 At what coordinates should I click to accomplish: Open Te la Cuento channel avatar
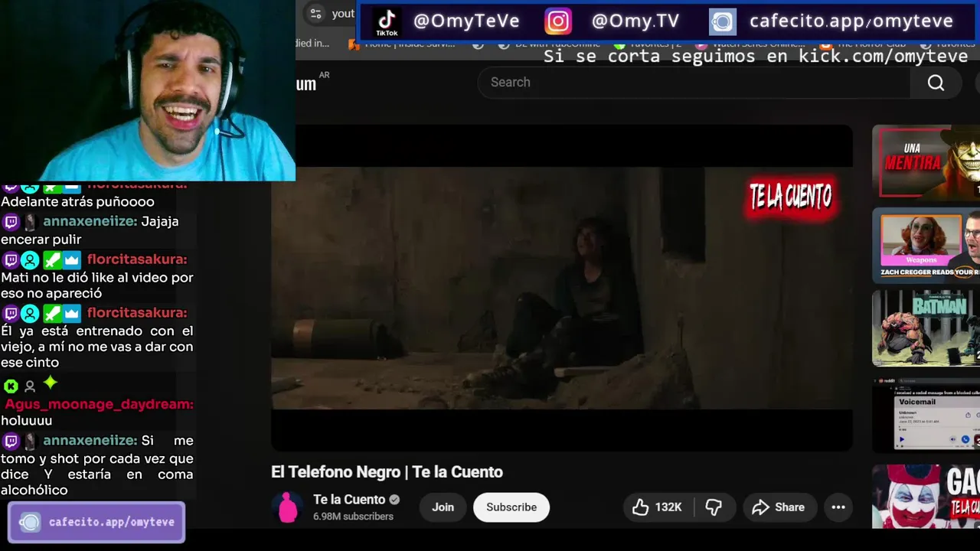287,507
